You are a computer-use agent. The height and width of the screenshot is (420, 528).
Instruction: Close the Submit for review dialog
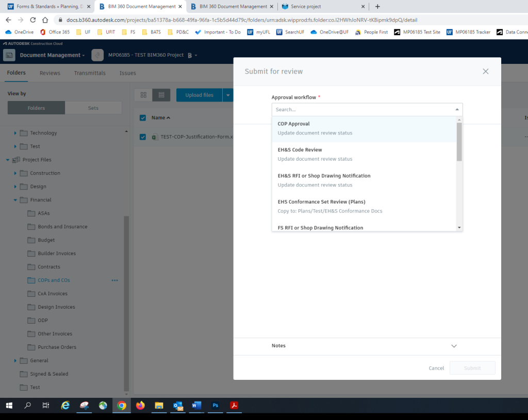pos(485,71)
